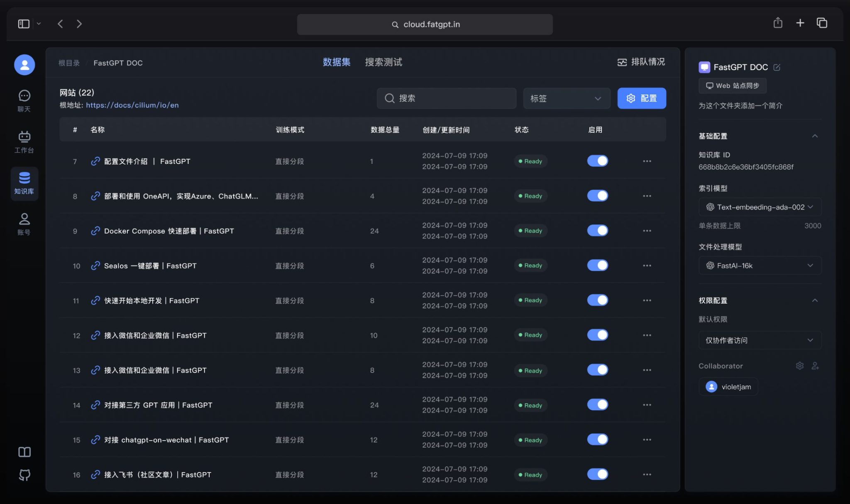Open the https://docs/cilium/io/en root link

[x=132, y=105]
